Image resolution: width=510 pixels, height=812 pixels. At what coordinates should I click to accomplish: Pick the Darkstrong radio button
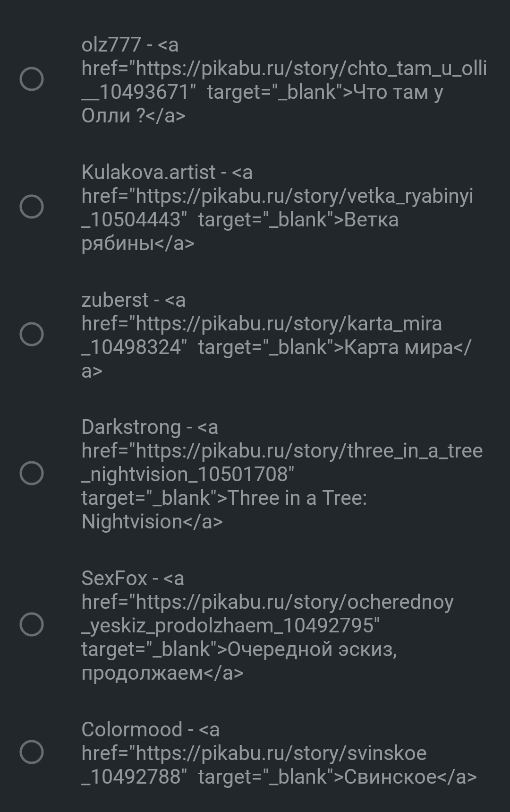(x=32, y=474)
